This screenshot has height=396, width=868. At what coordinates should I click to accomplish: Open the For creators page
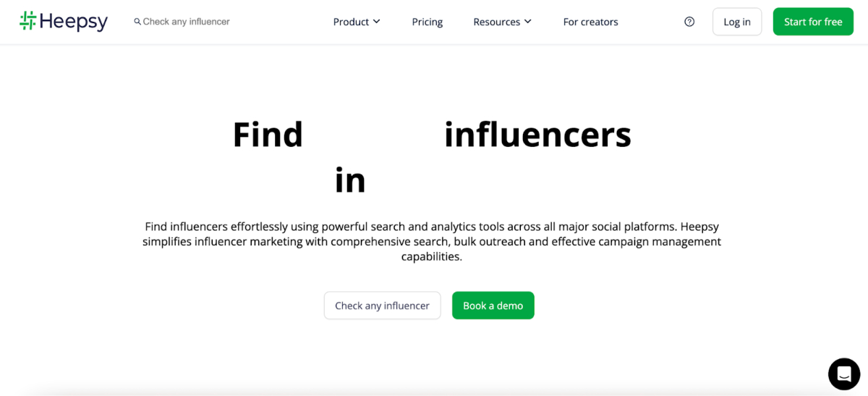coord(590,22)
